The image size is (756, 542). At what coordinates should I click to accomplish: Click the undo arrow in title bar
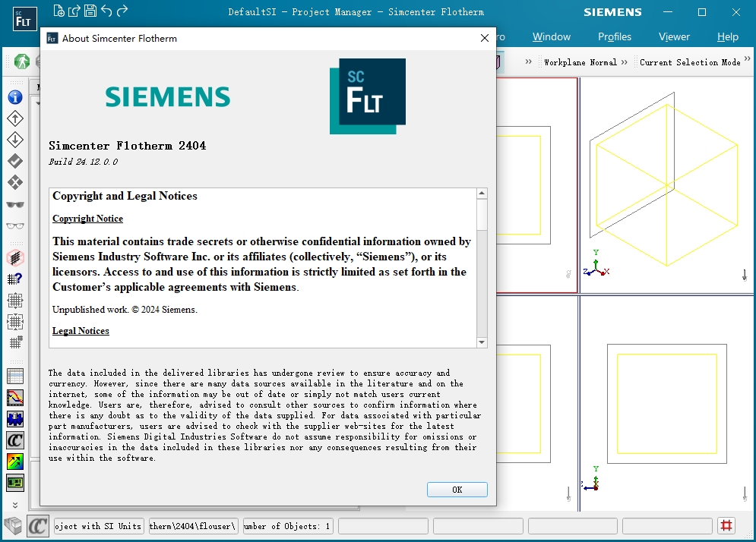[x=106, y=11]
